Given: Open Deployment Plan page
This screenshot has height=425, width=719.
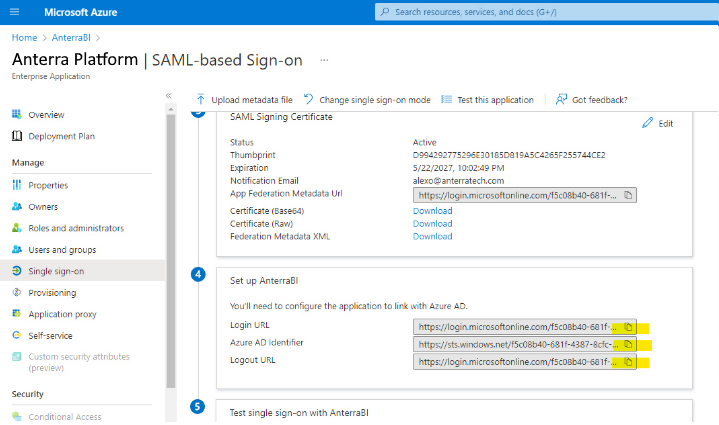Looking at the screenshot, I should pos(61,136).
